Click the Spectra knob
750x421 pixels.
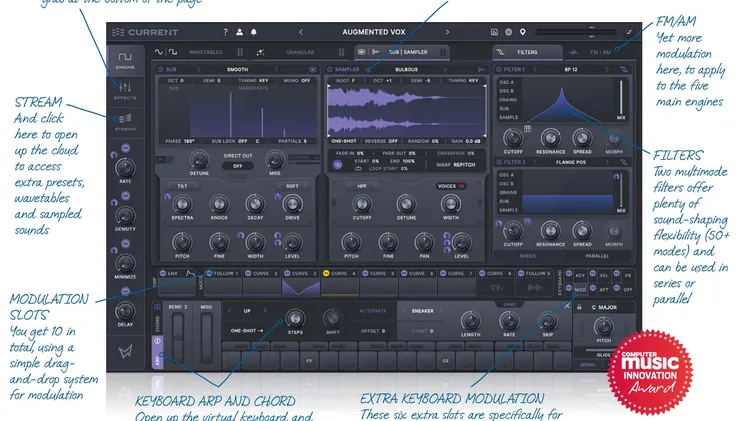[x=182, y=204]
